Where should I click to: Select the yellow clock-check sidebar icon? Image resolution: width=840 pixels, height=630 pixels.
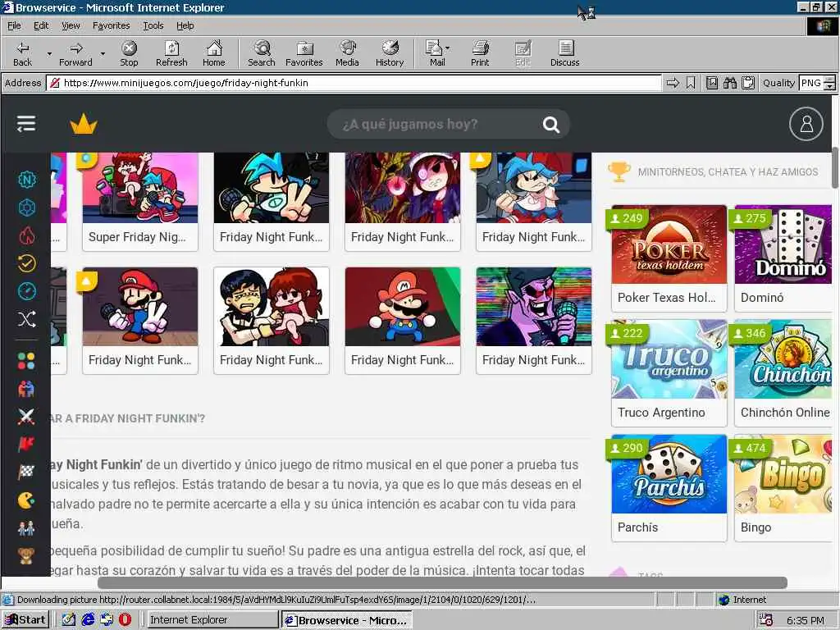27,263
